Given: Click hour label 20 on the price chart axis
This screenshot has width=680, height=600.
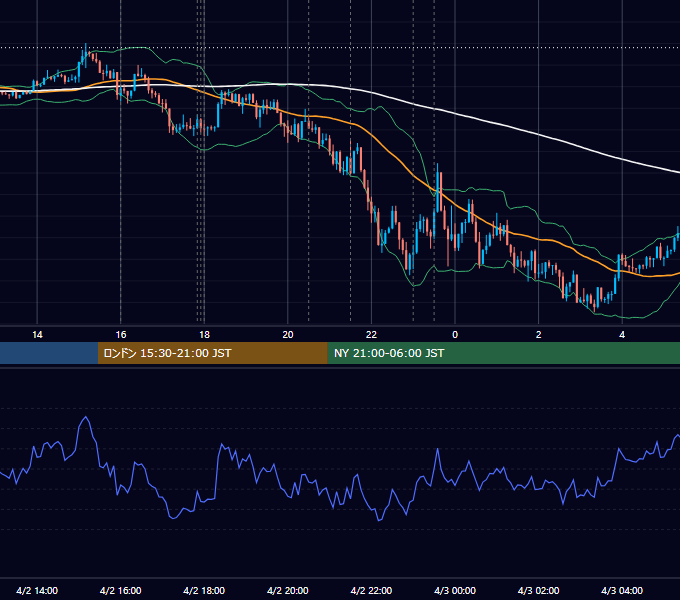Looking at the screenshot, I should tap(288, 335).
